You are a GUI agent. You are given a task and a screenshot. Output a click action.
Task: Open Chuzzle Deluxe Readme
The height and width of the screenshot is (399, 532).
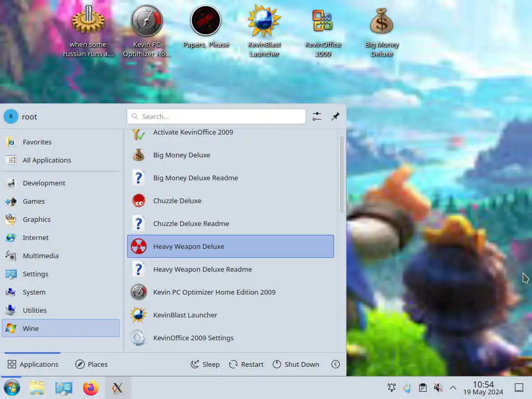click(x=230, y=223)
